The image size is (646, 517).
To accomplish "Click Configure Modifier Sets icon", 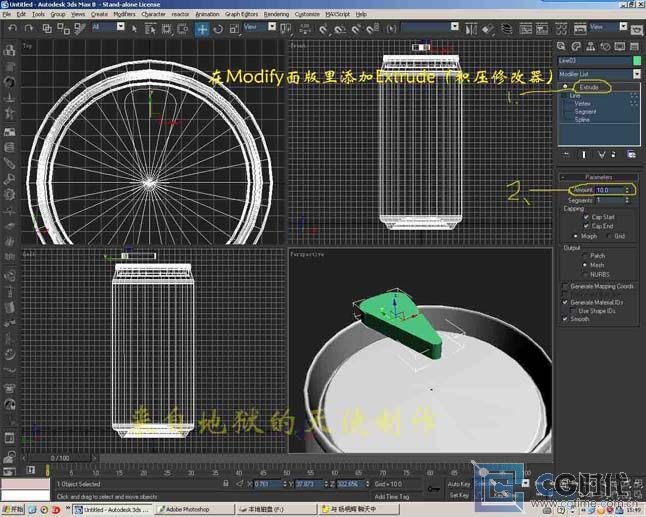I will pyautogui.click(x=631, y=154).
